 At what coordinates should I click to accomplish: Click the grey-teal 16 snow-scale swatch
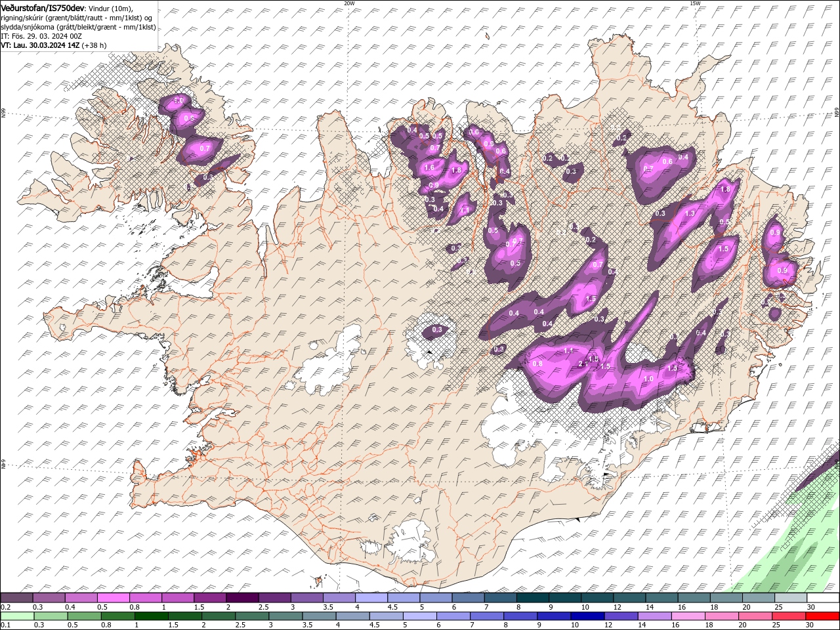(x=693, y=597)
